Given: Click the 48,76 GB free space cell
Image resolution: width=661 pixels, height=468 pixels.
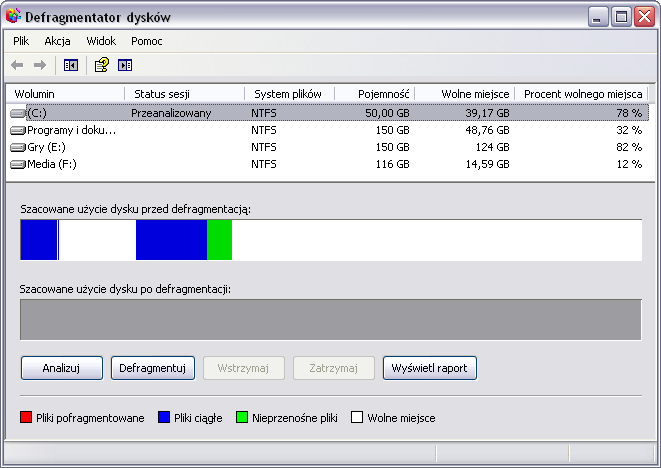Looking at the screenshot, I should point(487,130).
